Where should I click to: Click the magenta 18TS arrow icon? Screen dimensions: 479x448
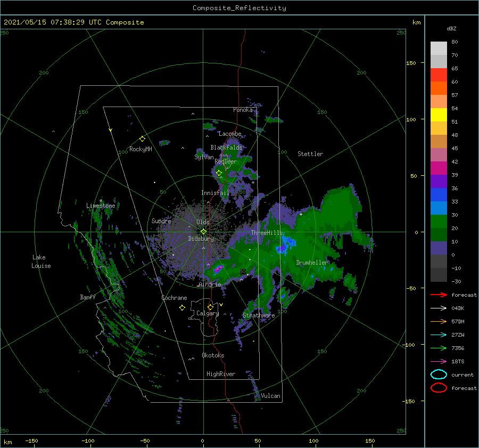pos(439,362)
